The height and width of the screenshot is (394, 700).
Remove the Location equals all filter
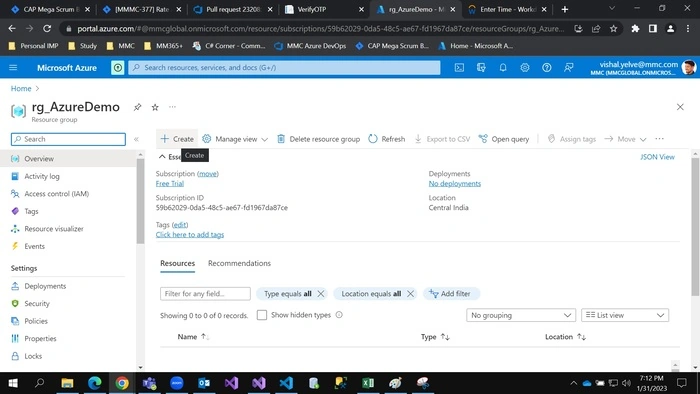(x=410, y=294)
